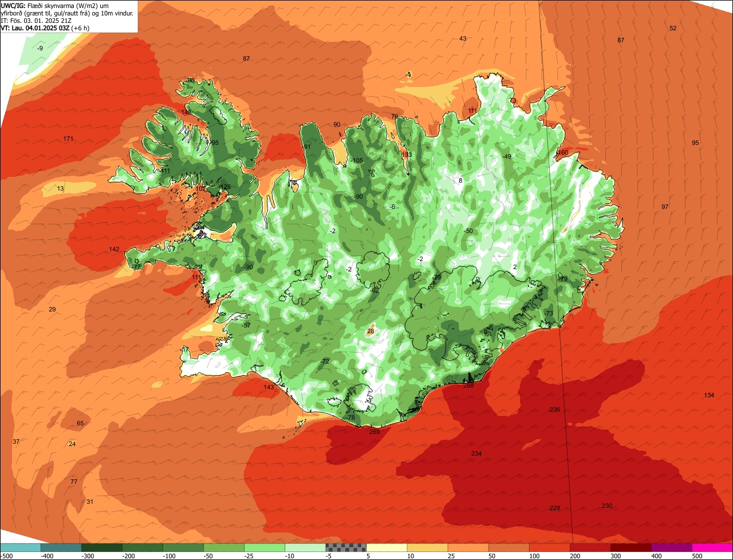Click the flux value -62 in central Iceland

(375, 291)
